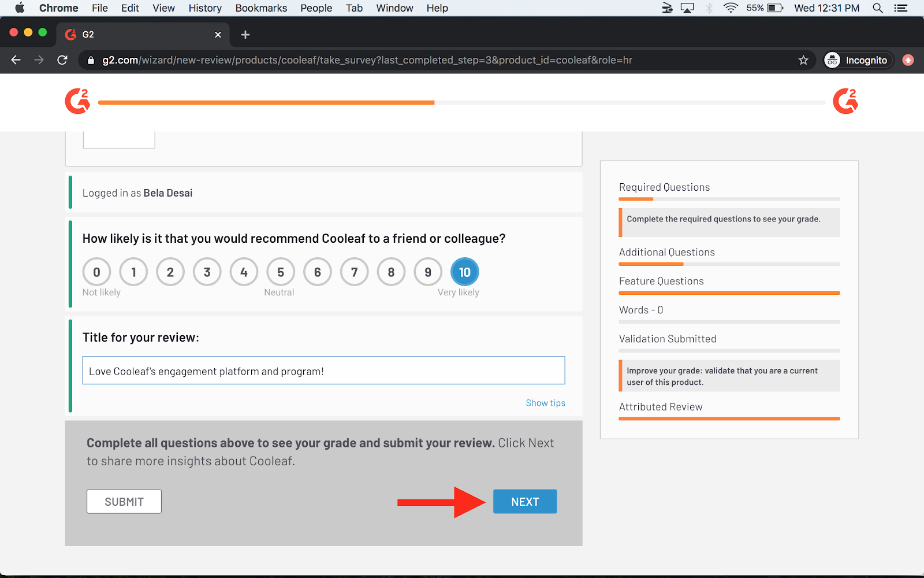924x578 pixels.
Task: Switch to the G2 browser tab
Action: tap(143, 35)
